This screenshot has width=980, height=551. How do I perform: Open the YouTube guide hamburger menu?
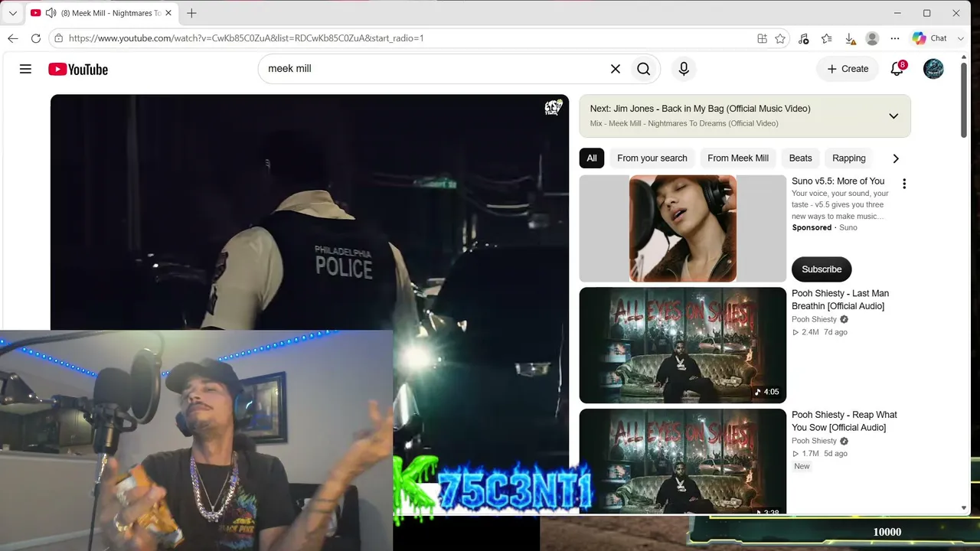click(x=25, y=69)
